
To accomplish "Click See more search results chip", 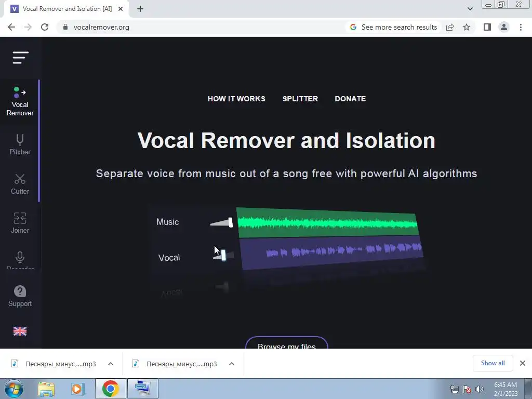I will click(x=394, y=27).
